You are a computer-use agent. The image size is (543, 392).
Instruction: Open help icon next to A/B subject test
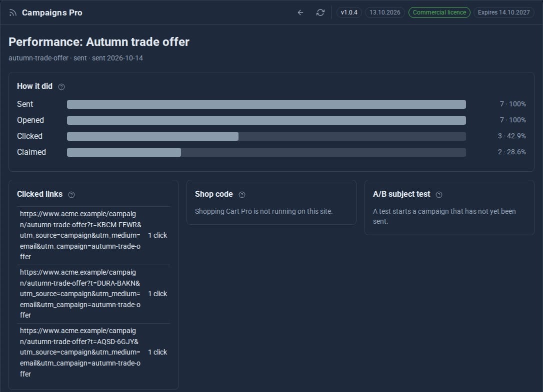click(x=439, y=195)
